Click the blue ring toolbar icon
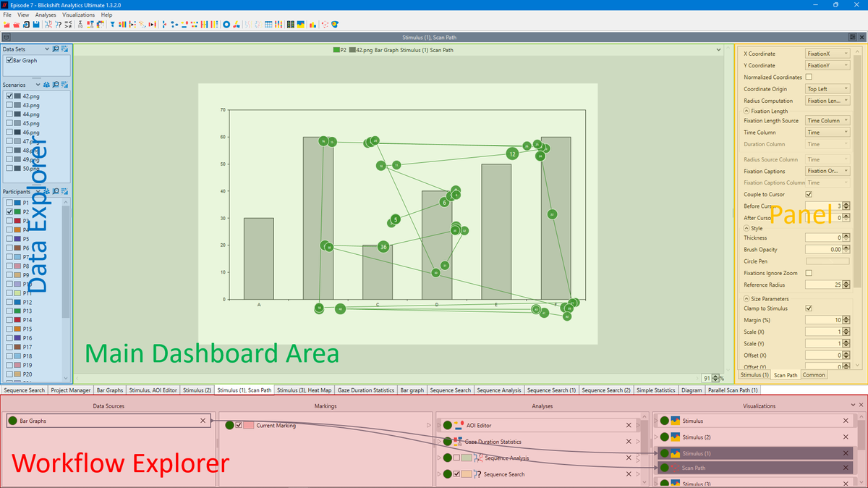Viewport: 868px width, 488px height. [x=226, y=25]
